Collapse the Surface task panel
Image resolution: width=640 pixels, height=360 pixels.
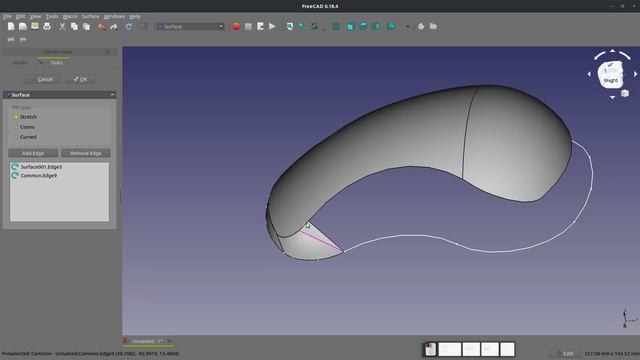click(x=113, y=95)
